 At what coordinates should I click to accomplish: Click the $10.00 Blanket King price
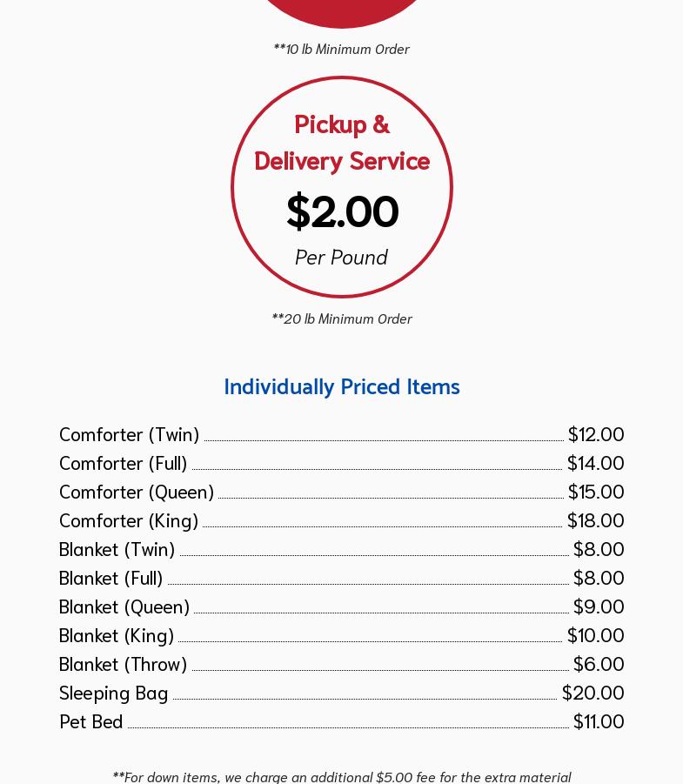(x=595, y=634)
